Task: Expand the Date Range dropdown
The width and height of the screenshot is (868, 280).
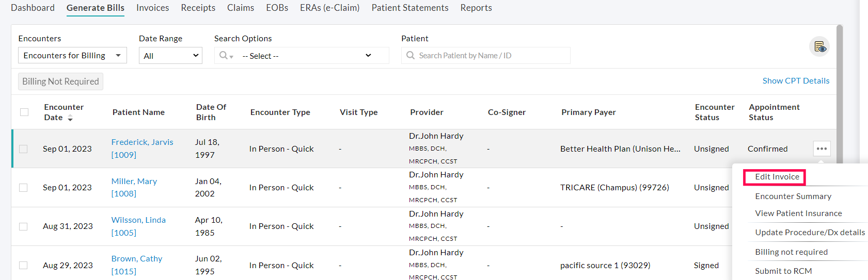Action: (x=170, y=56)
